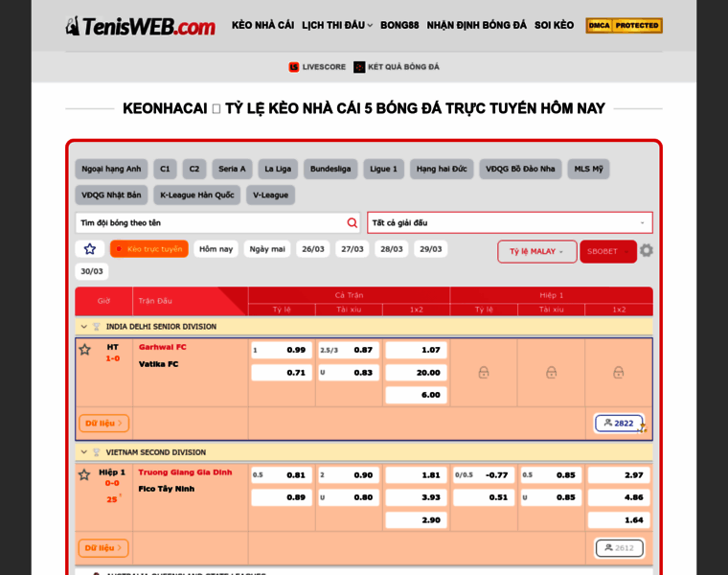Open Vatika FC team link

[x=158, y=364]
